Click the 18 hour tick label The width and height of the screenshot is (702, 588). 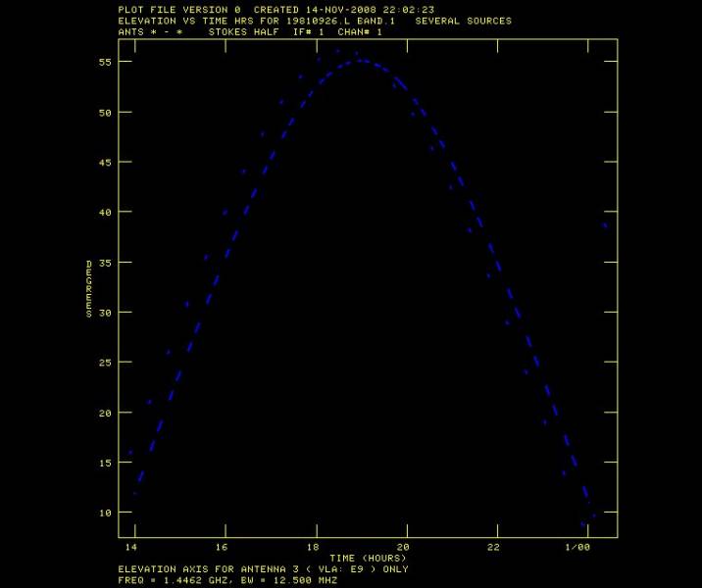pos(313,547)
